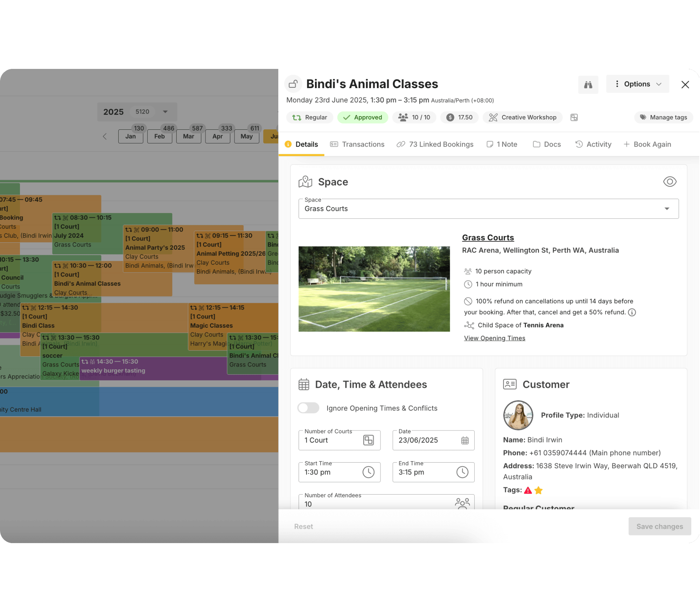This screenshot has height=612, width=700.
Task: Click the Customer card icon
Action: (x=510, y=384)
